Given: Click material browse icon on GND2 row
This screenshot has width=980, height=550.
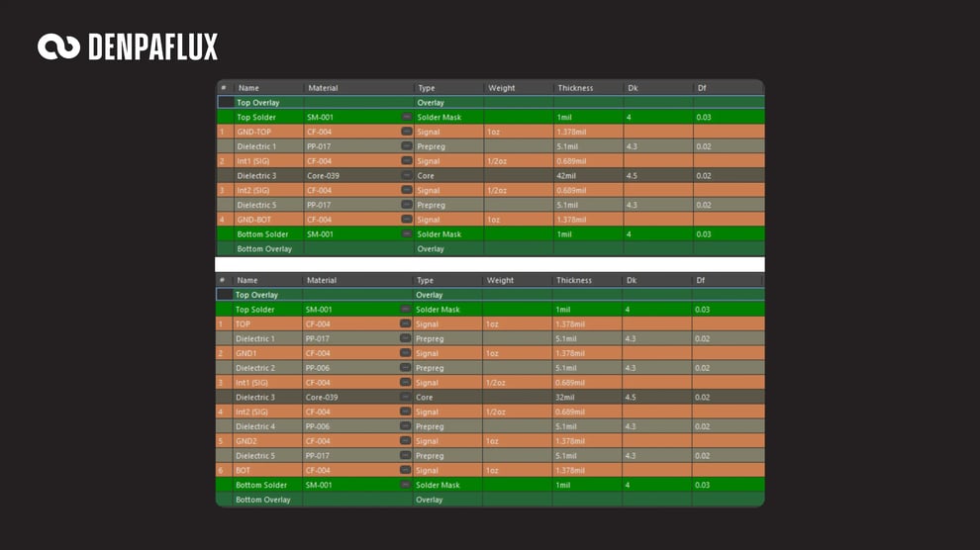Looking at the screenshot, I should point(405,441).
